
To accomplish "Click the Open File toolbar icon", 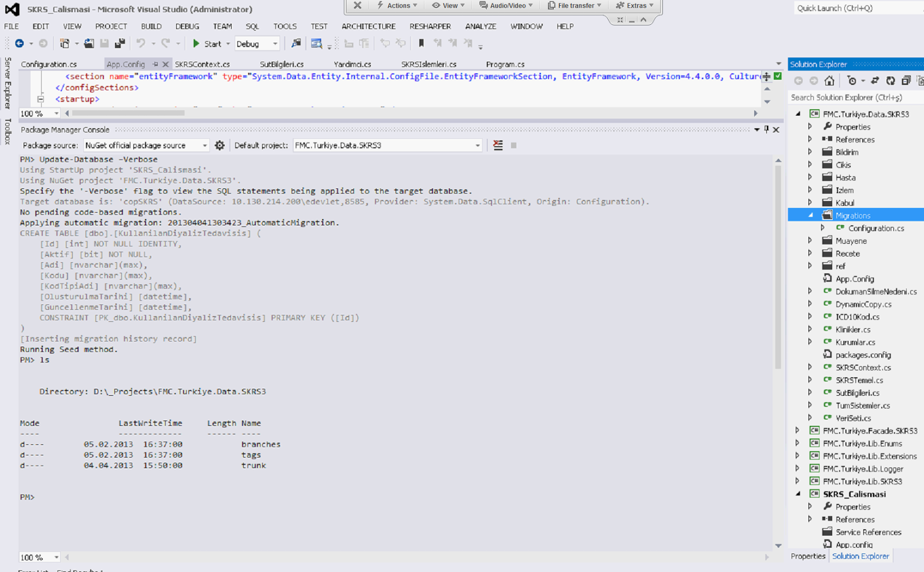I will [89, 43].
